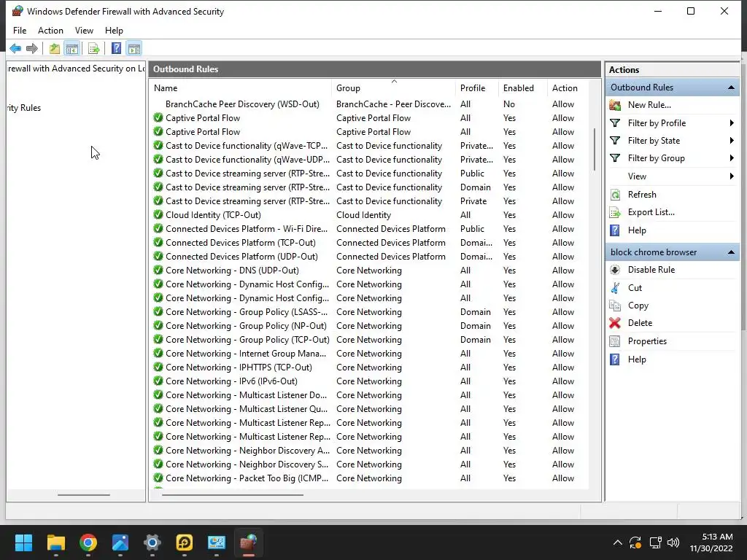Click the Filter by Profile funnel icon
This screenshot has height=560, width=747.
[615, 123]
